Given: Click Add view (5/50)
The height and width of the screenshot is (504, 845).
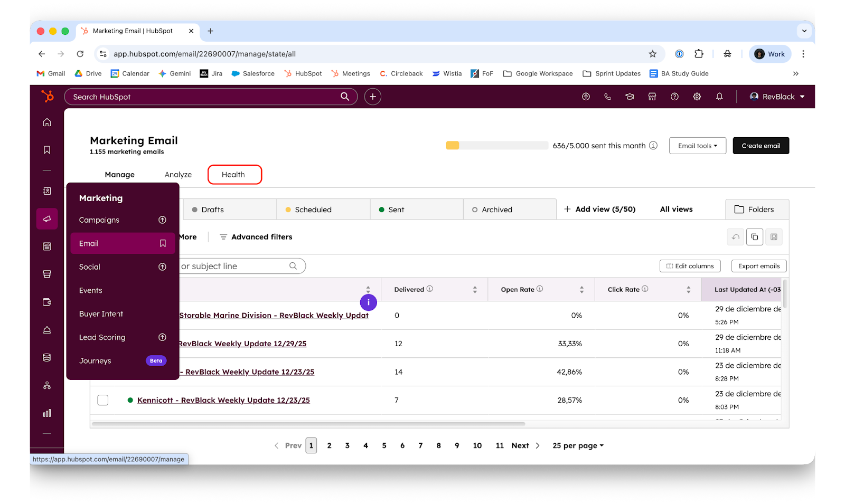Looking at the screenshot, I should click(600, 209).
